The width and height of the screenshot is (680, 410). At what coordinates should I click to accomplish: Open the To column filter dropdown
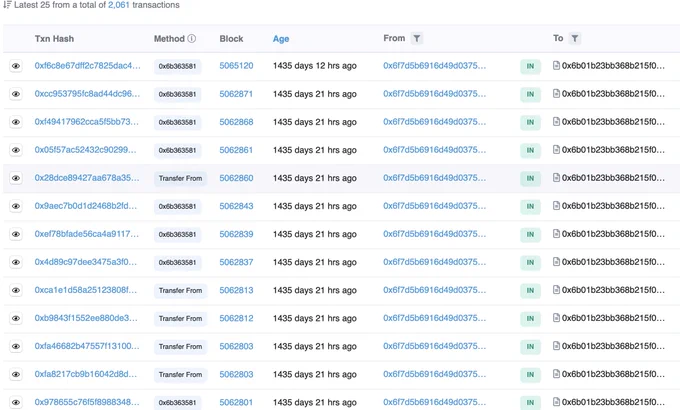coord(575,39)
